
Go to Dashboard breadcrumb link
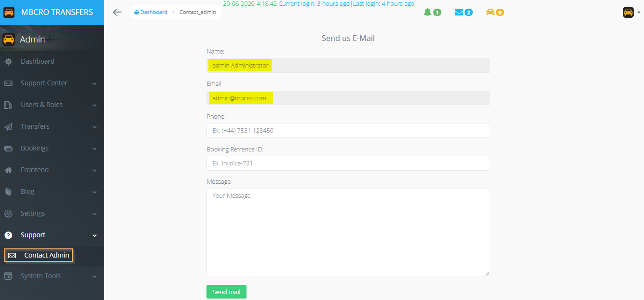pyautogui.click(x=153, y=12)
